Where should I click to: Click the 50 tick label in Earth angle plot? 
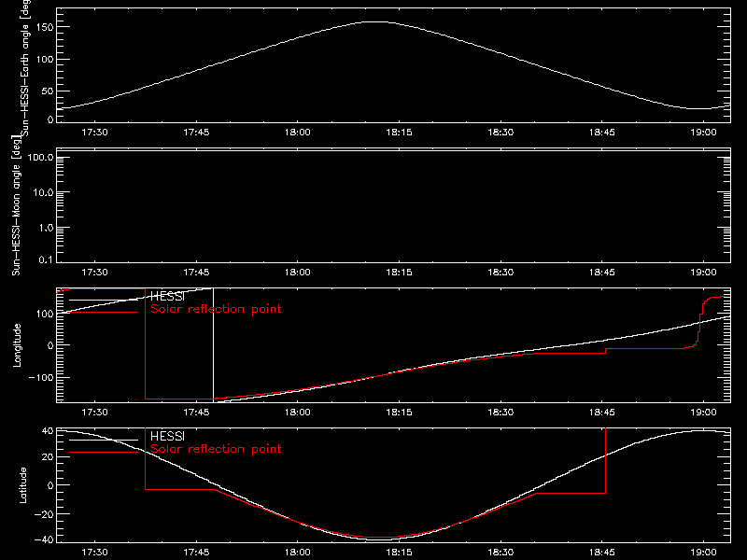tap(48, 91)
